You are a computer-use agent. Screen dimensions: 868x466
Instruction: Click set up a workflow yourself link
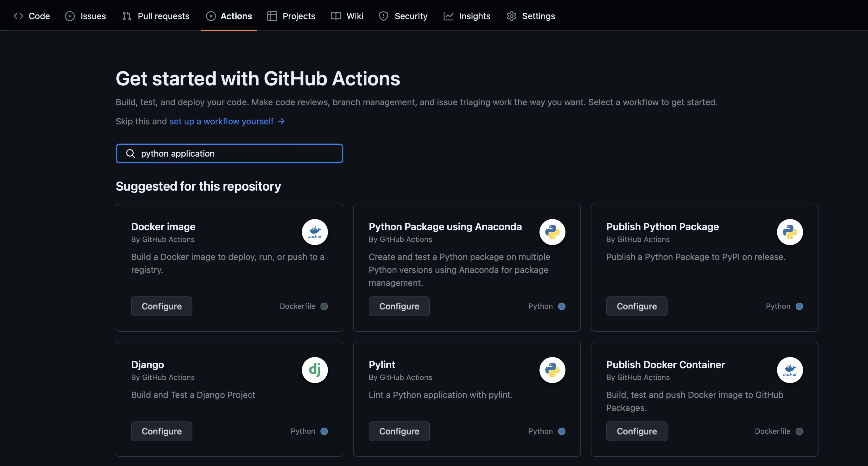click(221, 121)
